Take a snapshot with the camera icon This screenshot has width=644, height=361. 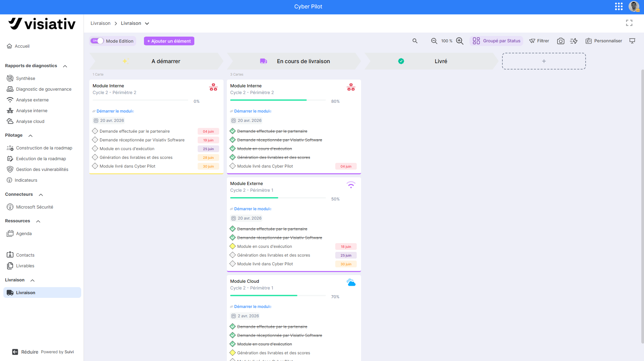tap(560, 41)
